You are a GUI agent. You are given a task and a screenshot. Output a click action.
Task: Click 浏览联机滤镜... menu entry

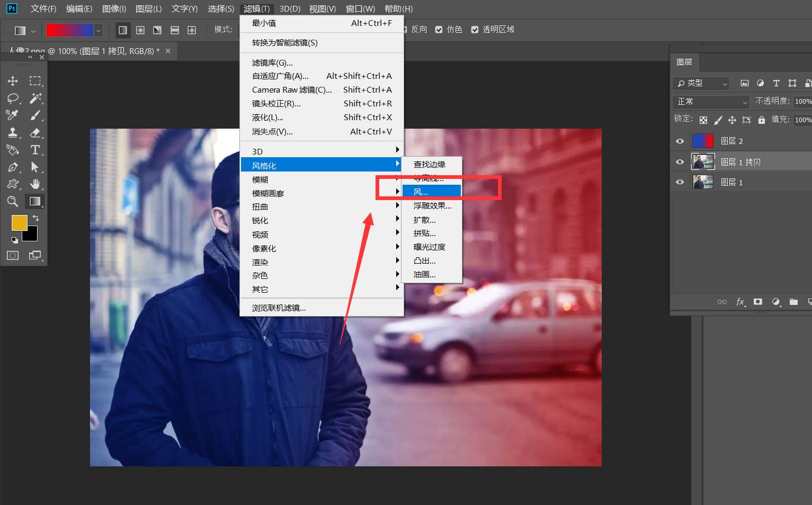[279, 308]
